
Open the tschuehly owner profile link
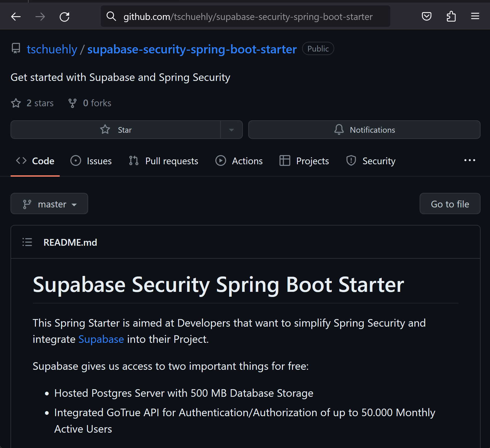point(52,49)
